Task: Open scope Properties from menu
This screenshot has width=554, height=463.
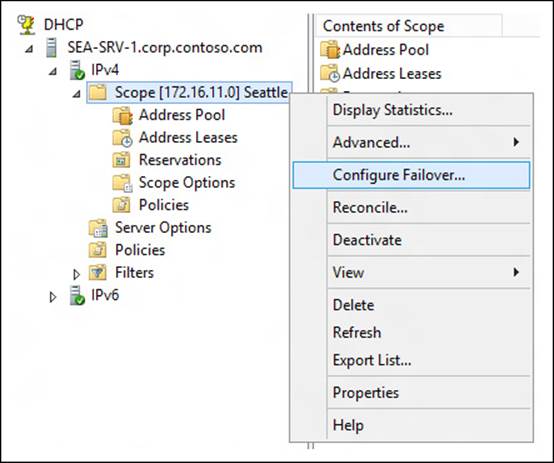Action: pyautogui.click(x=411, y=393)
